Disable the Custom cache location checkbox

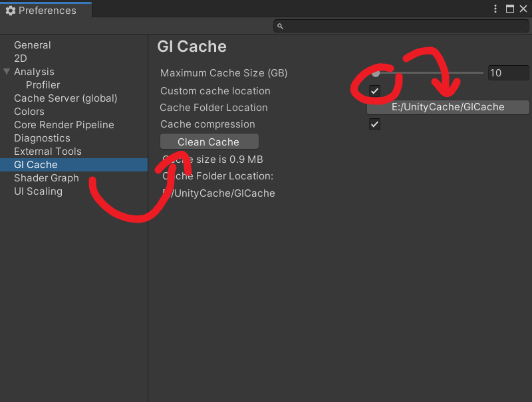point(374,90)
